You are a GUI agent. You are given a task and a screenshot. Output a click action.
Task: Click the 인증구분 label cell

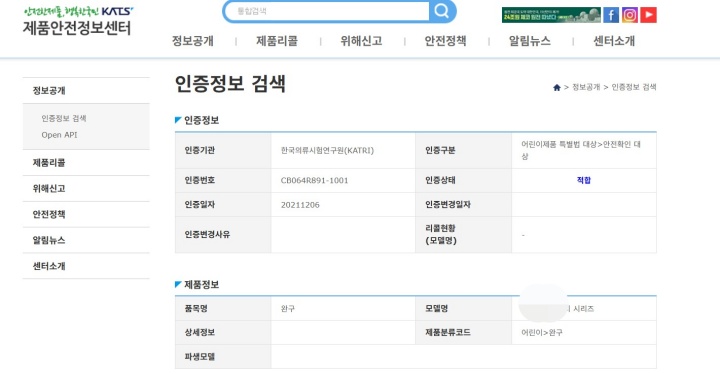pyautogui.click(x=463, y=150)
